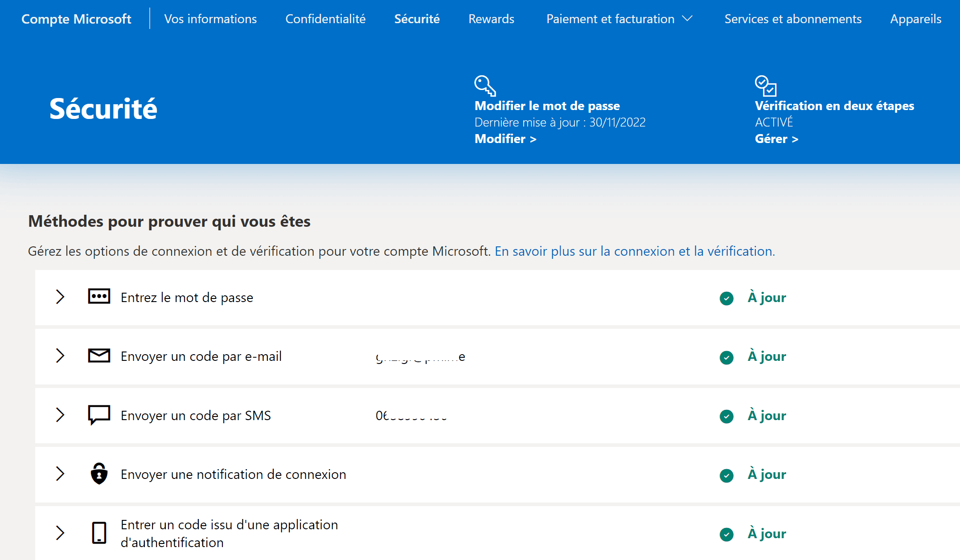Click the Envoyer un code par e-mail label
Viewport: 960px width, 560px height.
pyautogui.click(x=201, y=356)
